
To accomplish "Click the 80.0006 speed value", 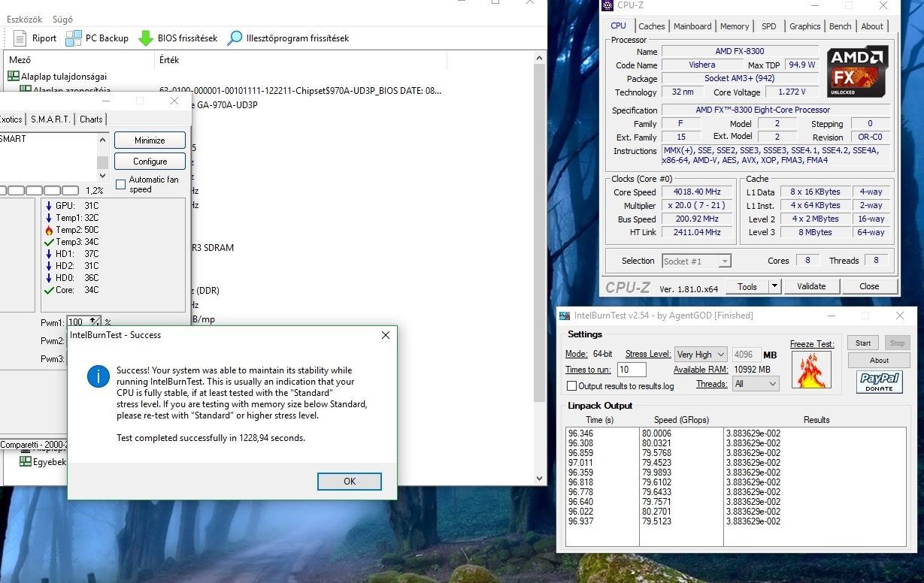I will (657, 433).
